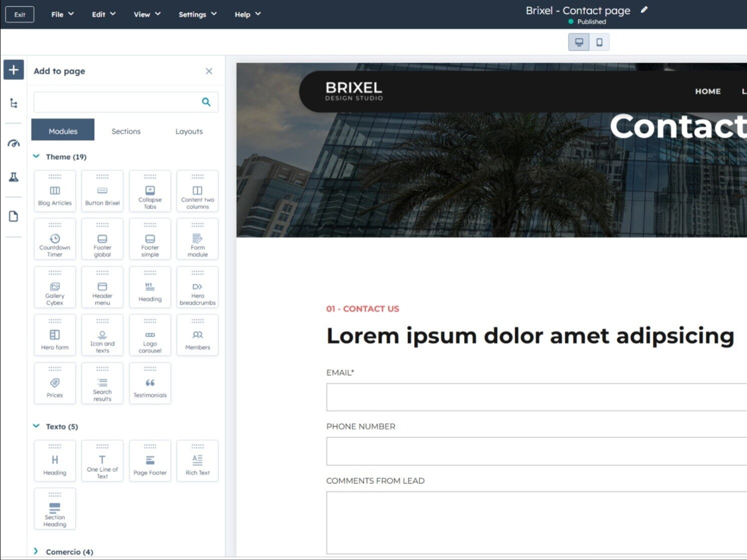Screen dimensions: 747x560
Task: Switch to the Sections tab
Action: [x=126, y=131]
